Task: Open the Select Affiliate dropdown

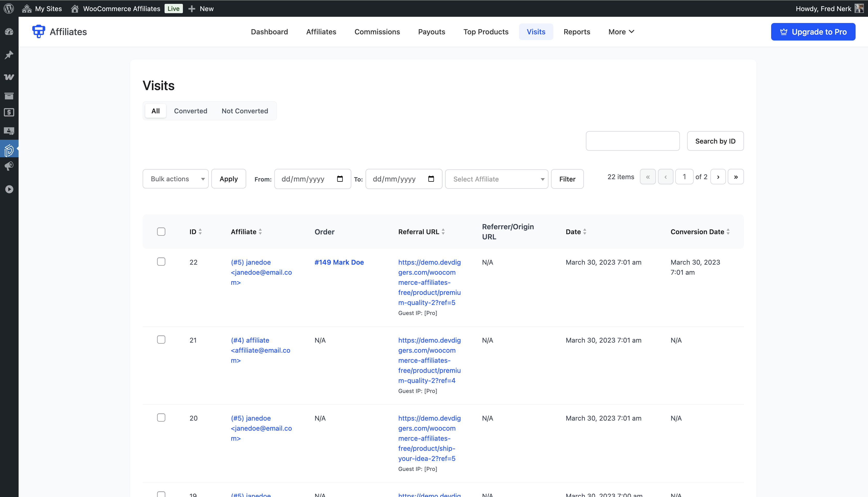Action: 496,179
